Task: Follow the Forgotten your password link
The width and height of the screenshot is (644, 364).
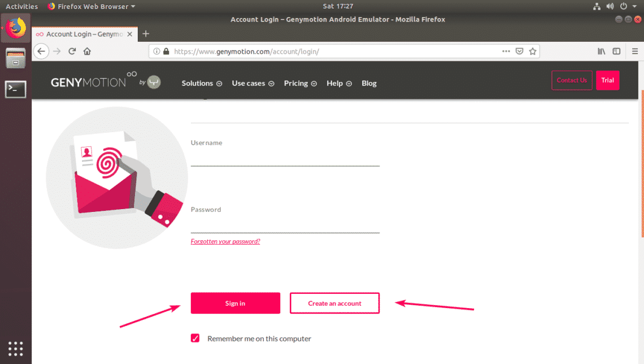Action: [225, 241]
